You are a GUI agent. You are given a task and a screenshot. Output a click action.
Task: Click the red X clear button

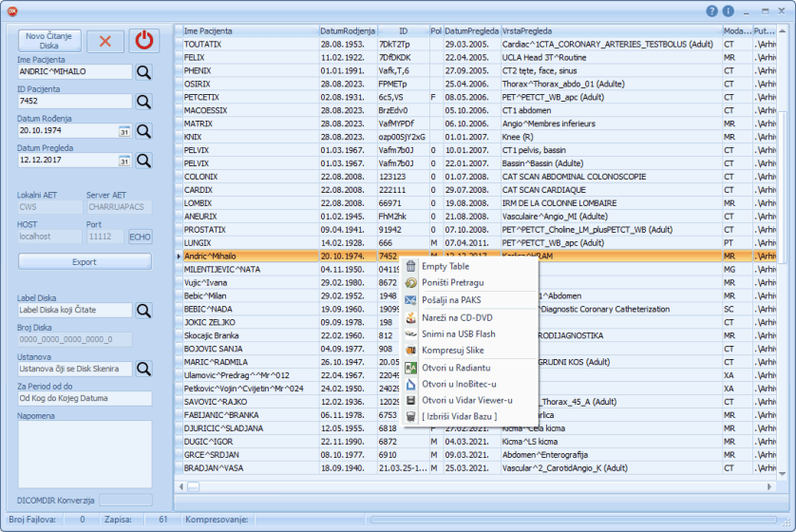[x=104, y=41]
